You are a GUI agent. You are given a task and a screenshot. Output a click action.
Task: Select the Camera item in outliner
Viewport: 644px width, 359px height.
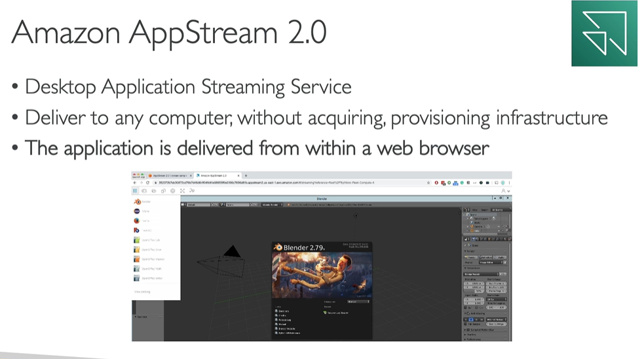coord(476,226)
